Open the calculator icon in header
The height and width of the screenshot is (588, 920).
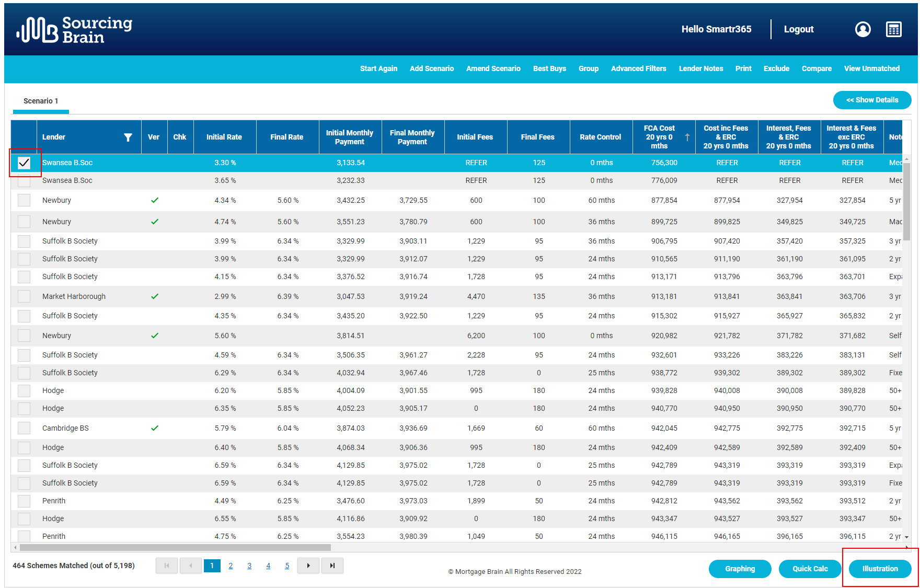894,29
